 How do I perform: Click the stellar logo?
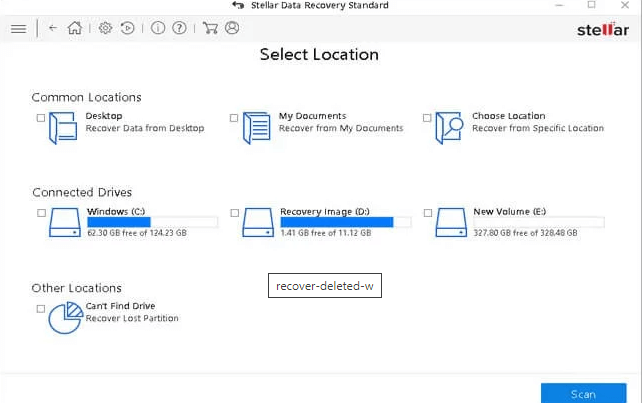603,29
